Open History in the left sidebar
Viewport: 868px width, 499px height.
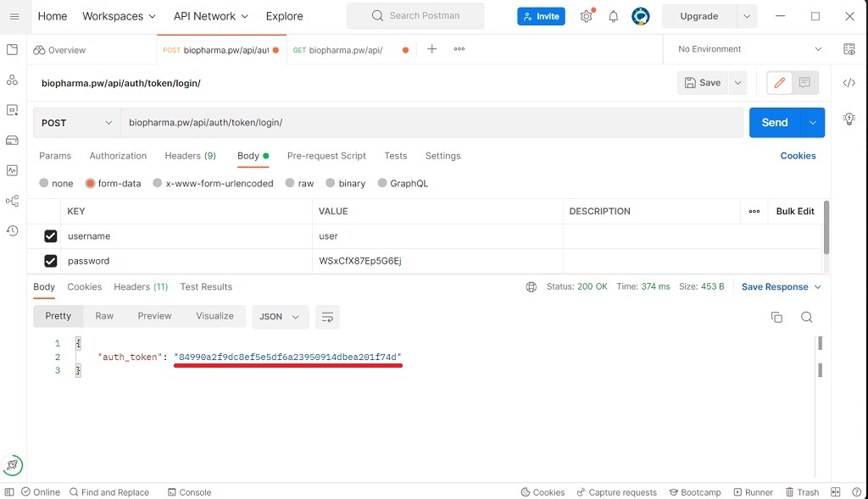(12, 230)
